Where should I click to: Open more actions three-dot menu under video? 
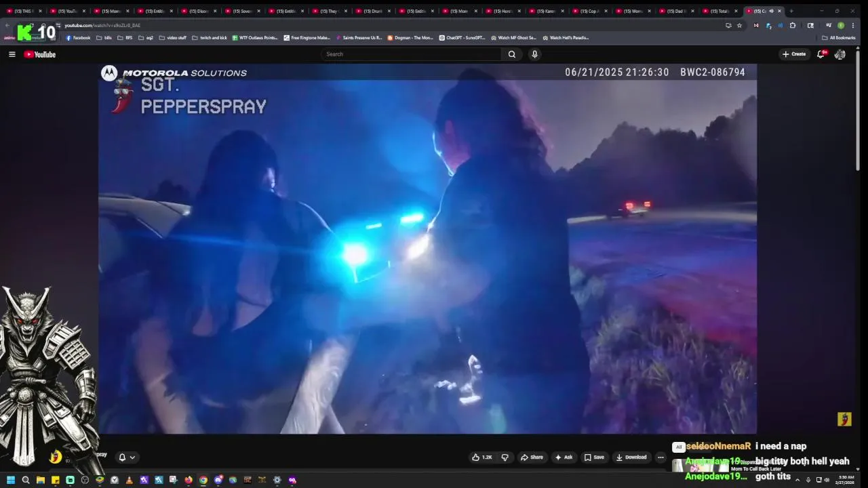click(x=660, y=457)
